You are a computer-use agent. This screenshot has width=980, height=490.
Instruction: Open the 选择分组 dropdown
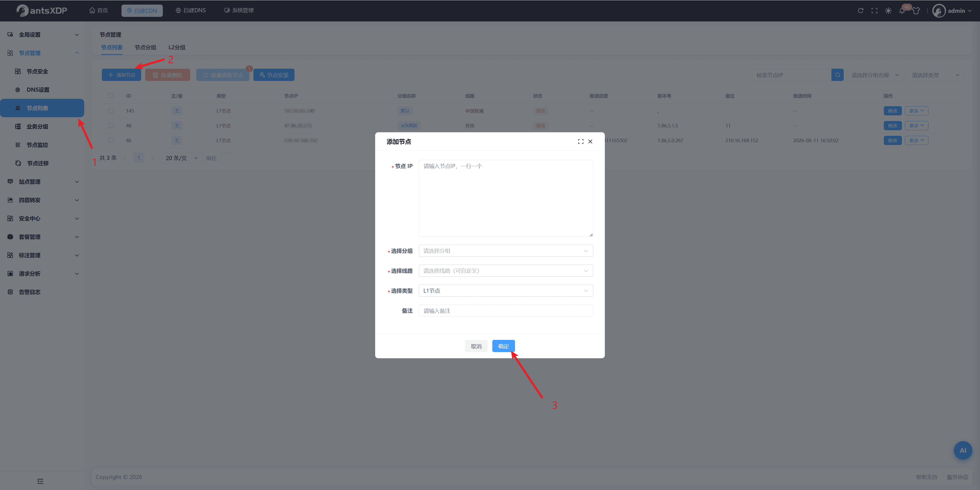tap(506, 250)
